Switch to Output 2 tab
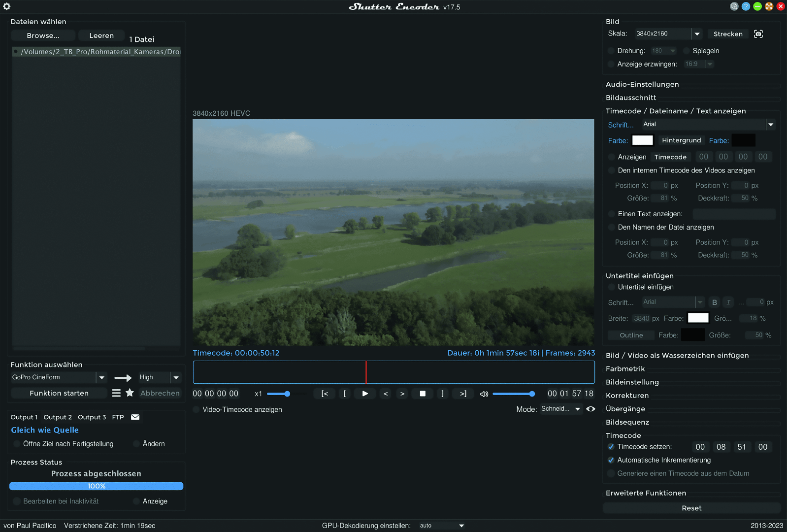The height and width of the screenshot is (532, 787). [58, 417]
